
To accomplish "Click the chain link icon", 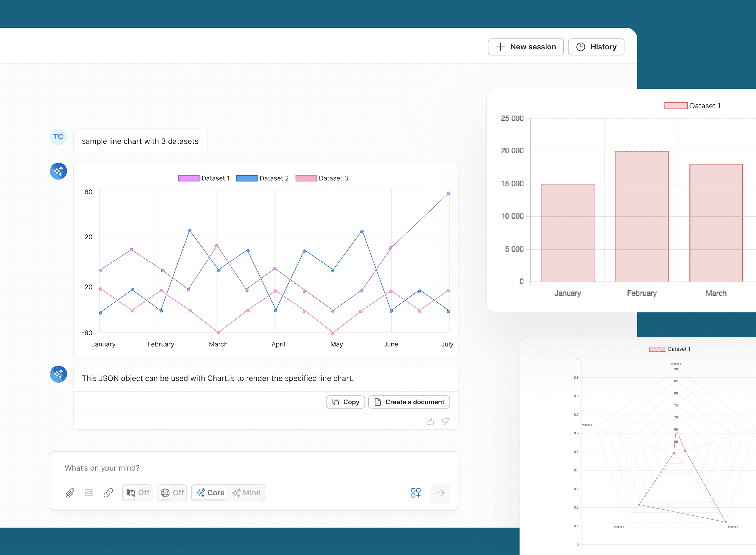I will click(108, 493).
